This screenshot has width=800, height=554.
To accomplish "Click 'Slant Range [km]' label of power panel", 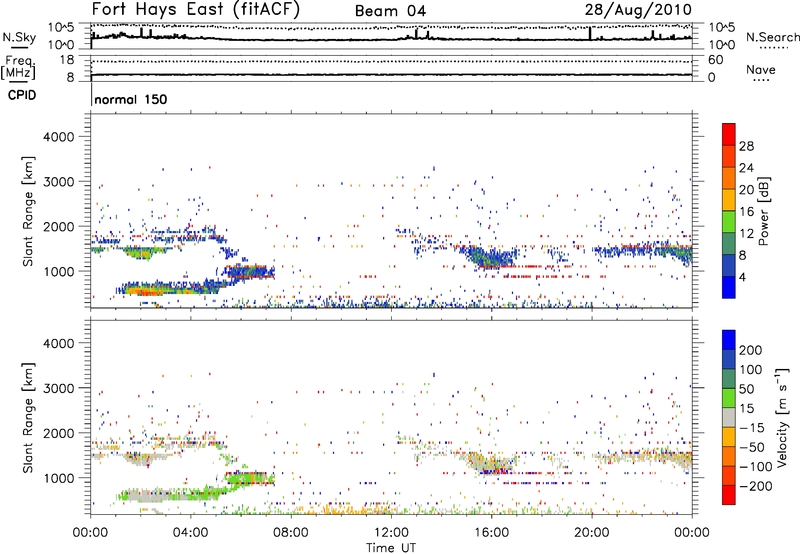I will click(28, 211).
